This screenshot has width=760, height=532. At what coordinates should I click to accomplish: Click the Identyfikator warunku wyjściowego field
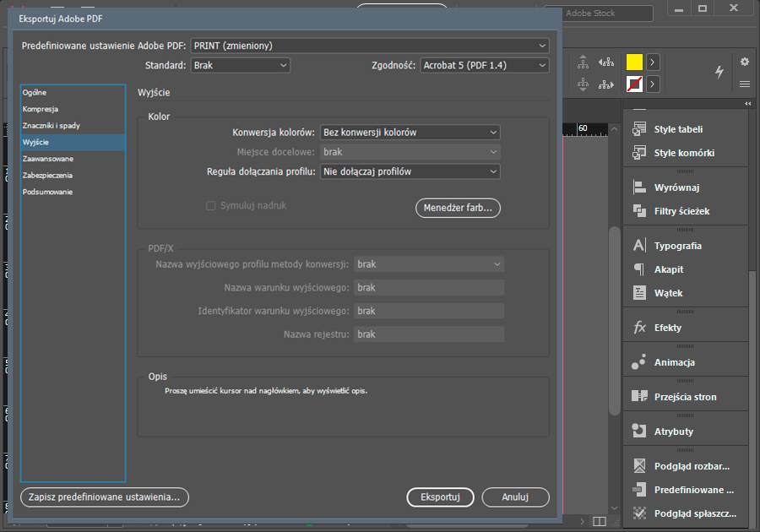point(429,311)
